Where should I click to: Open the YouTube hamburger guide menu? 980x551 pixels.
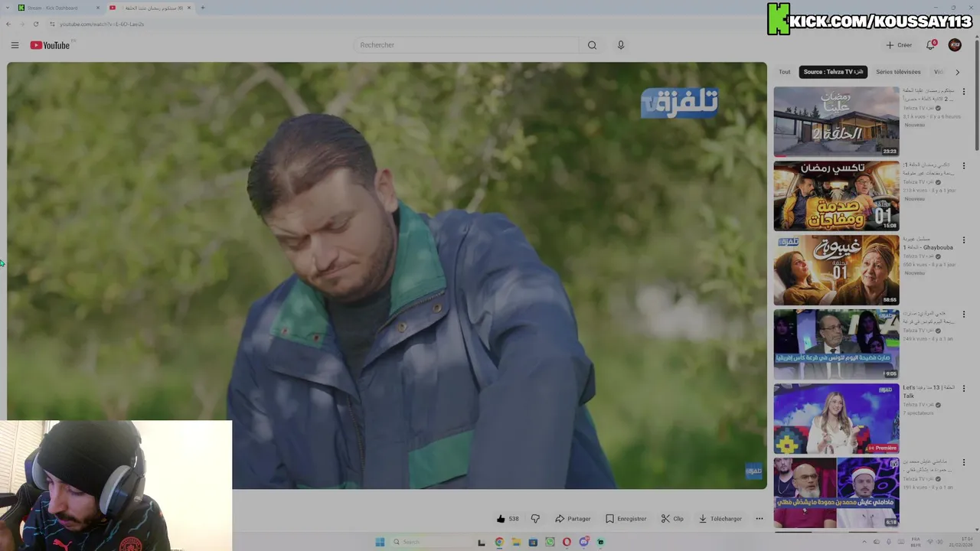pyautogui.click(x=15, y=45)
